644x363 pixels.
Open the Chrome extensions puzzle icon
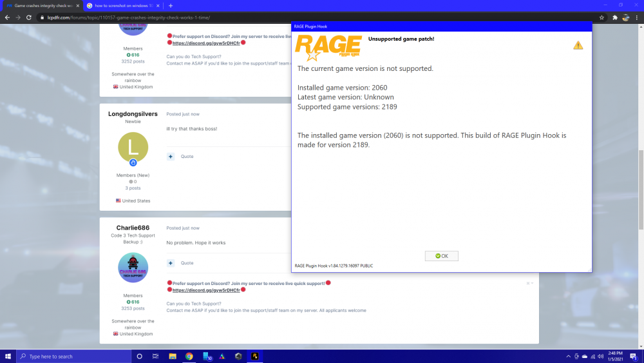615,17
